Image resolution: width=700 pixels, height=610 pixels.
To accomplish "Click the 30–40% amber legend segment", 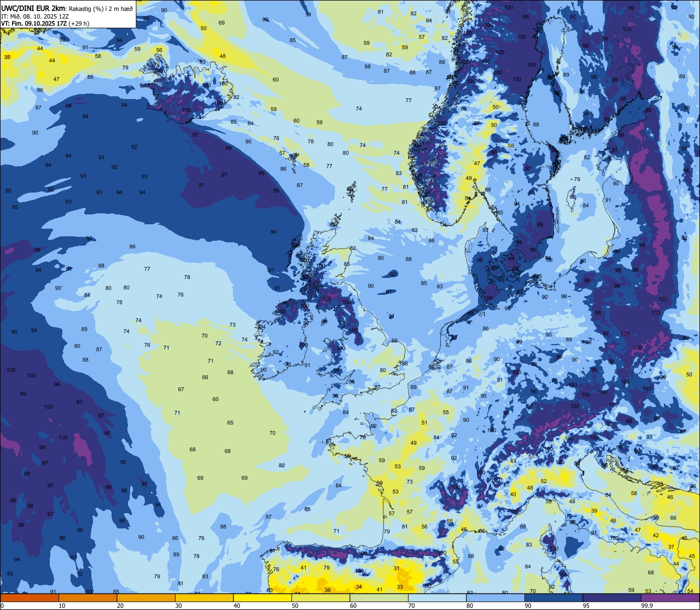I will [x=204, y=598].
